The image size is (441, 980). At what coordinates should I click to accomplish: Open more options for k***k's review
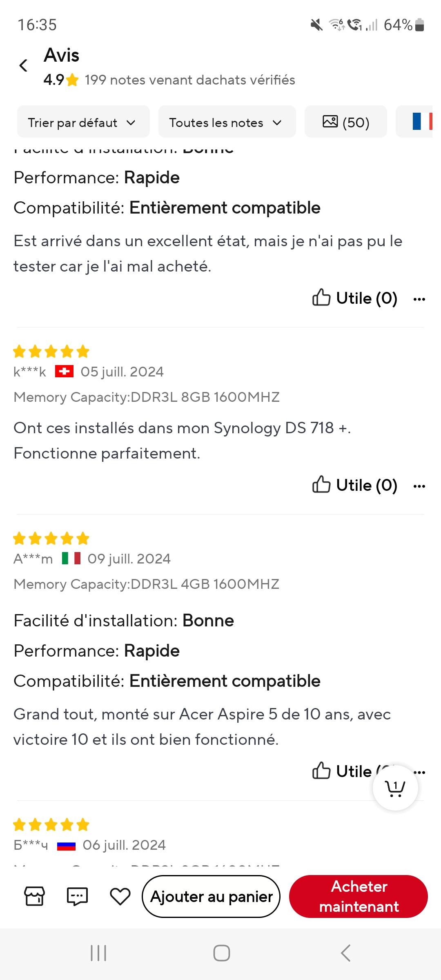pos(419,486)
